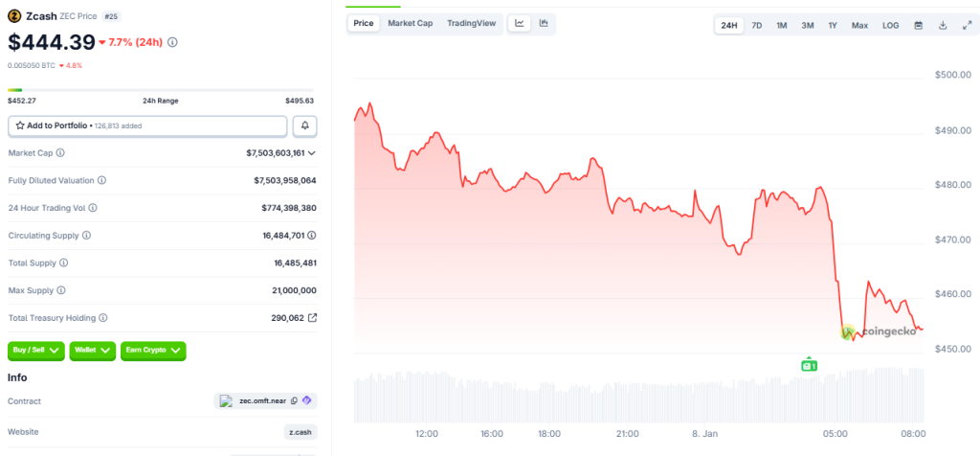Click the price alert bell icon
Viewport: 980px width, 456px height.
coord(305,125)
